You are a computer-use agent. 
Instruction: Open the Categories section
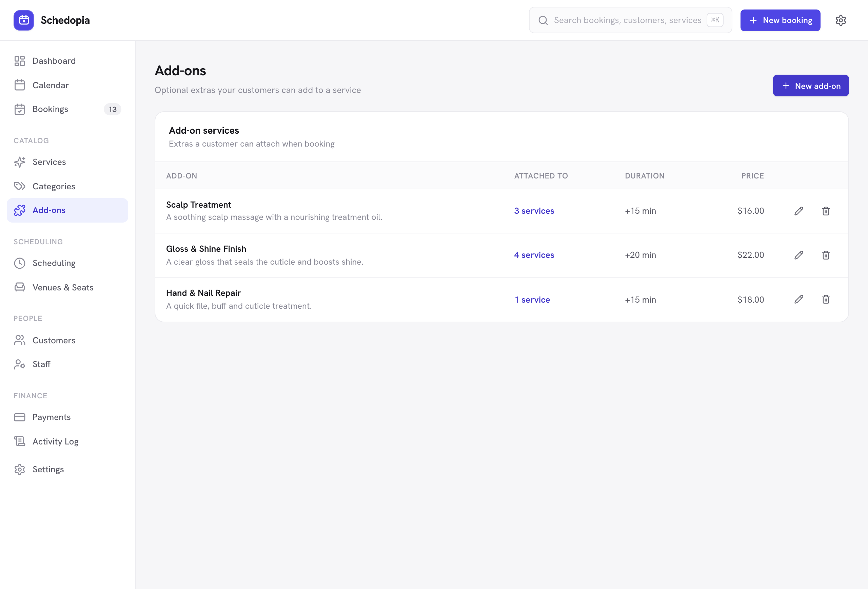[67, 186]
